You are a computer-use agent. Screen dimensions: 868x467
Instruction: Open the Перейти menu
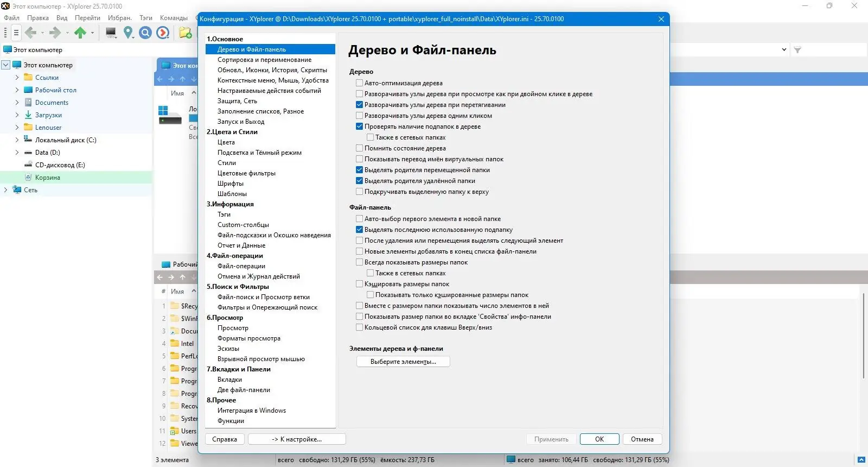pos(87,18)
